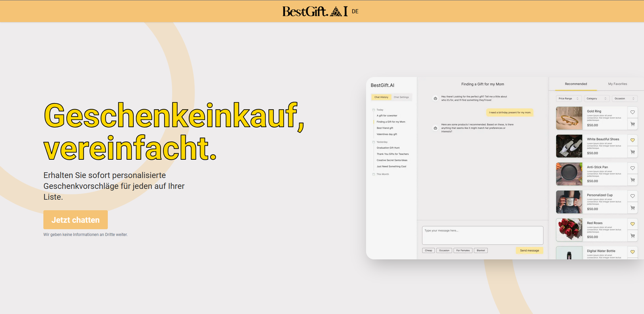Focus the Type your message here field

click(x=483, y=235)
